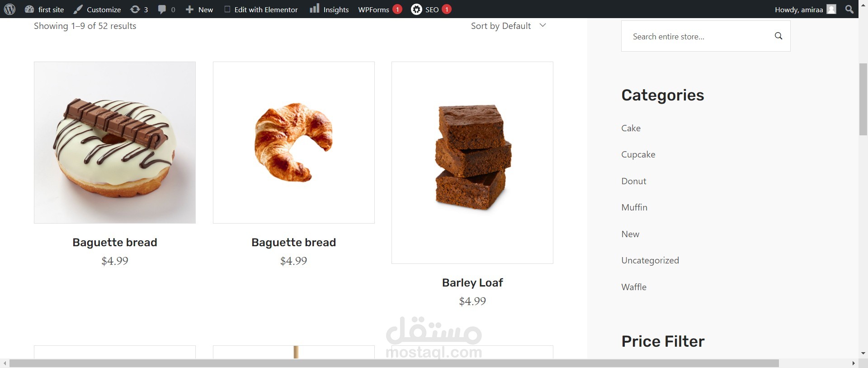Select the Waffle category

(x=634, y=287)
